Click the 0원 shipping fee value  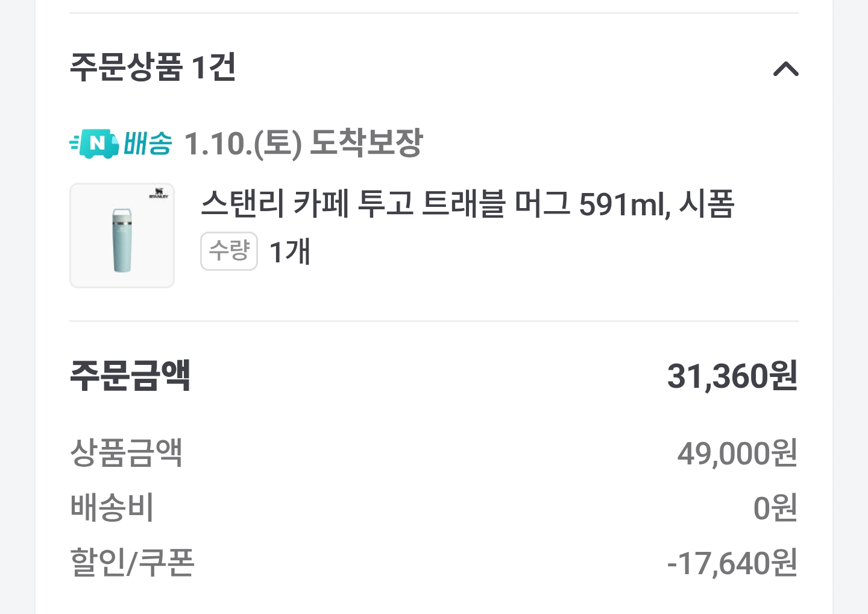[x=775, y=508]
